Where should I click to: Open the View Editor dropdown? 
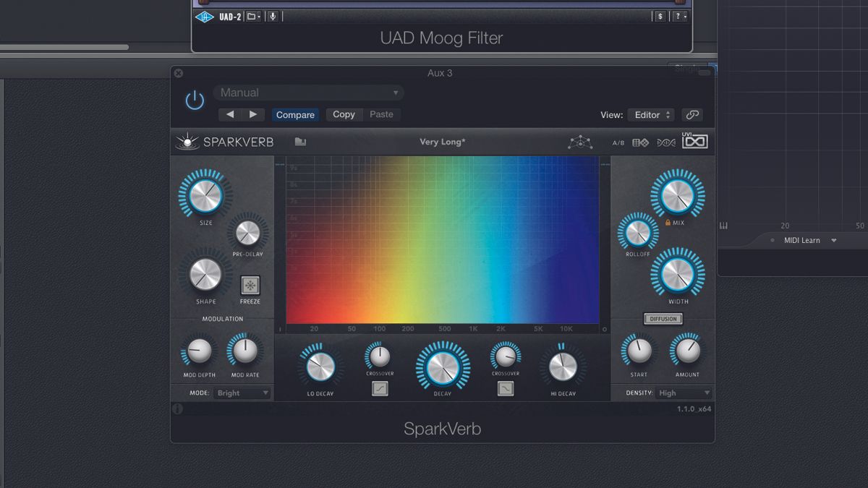tap(650, 115)
